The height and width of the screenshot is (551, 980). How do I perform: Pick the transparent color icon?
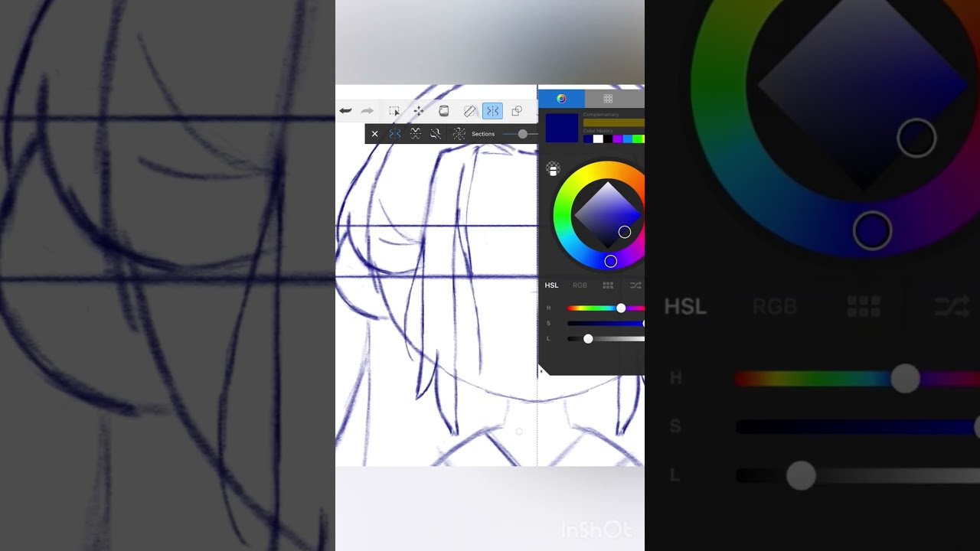click(x=553, y=169)
